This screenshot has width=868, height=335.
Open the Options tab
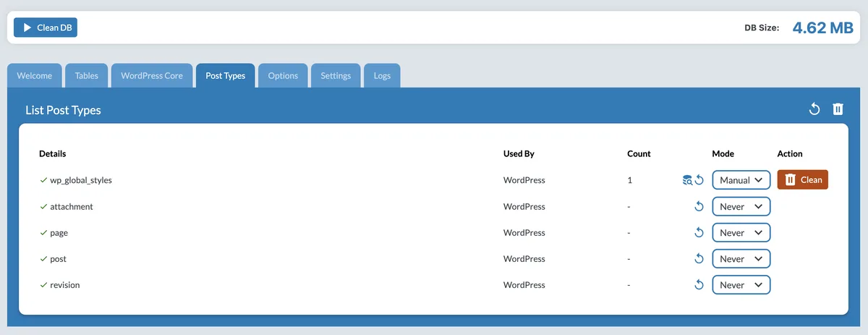pyautogui.click(x=283, y=76)
